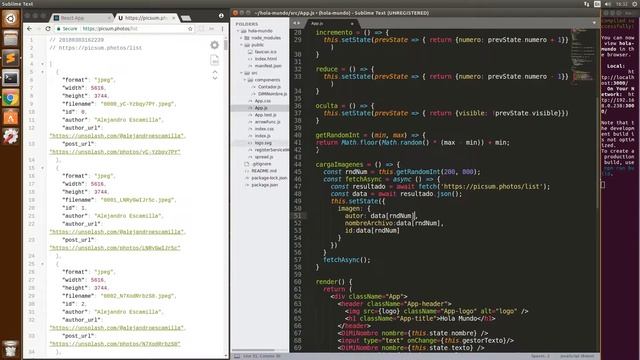Open Google Chrome from the dock
This screenshot has height=360, width=640.
[x=10, y=98]
